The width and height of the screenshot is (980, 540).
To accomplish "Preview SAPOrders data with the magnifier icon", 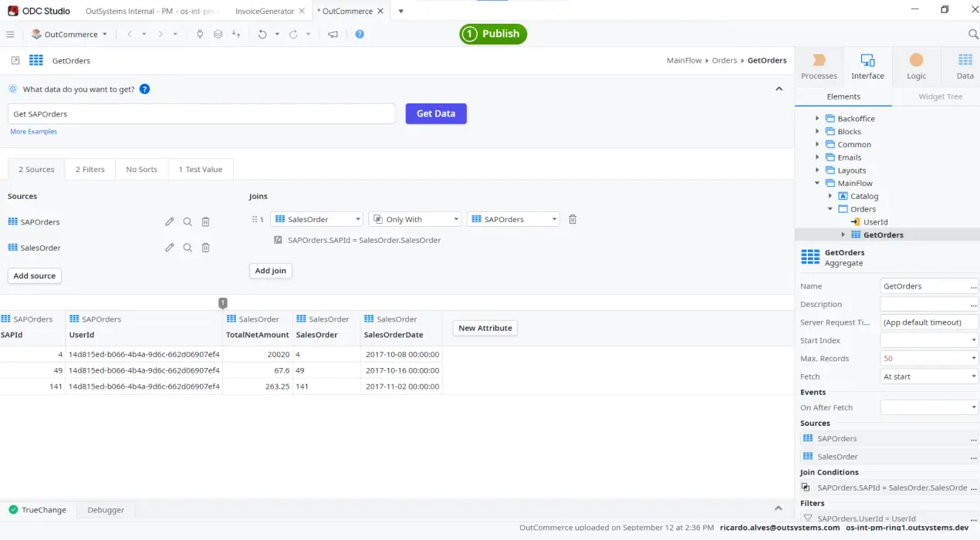I will click(x=188, y=221).
